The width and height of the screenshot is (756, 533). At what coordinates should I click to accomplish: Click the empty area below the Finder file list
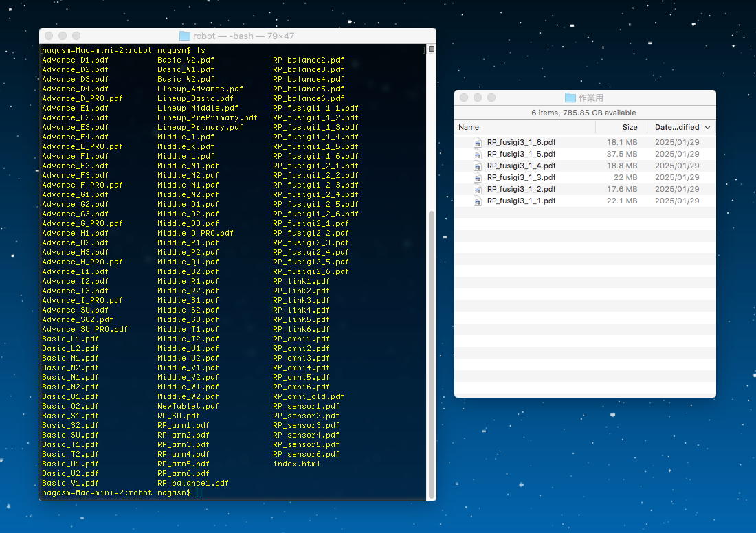pos(584,302)
